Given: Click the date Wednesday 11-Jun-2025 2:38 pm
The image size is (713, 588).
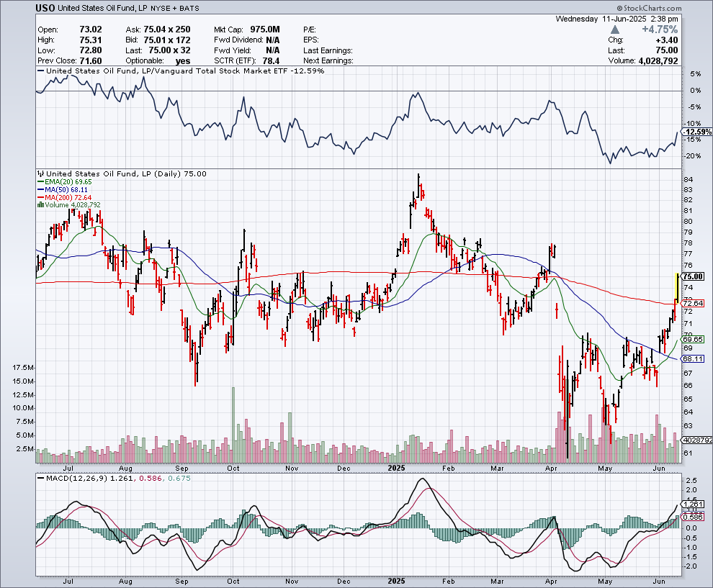Looking at the screenshot, I should [x=616, y=19].
